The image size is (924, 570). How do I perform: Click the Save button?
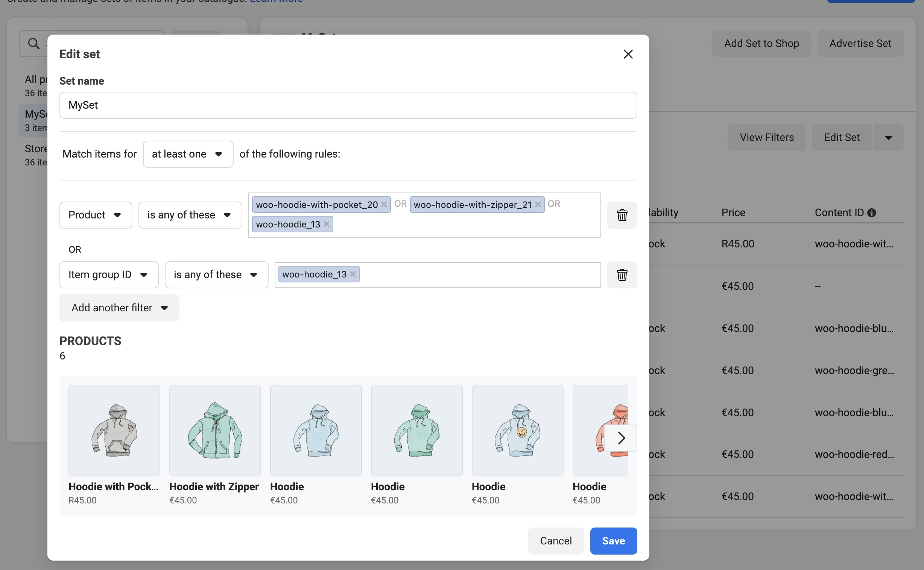[x=613, y=541]
